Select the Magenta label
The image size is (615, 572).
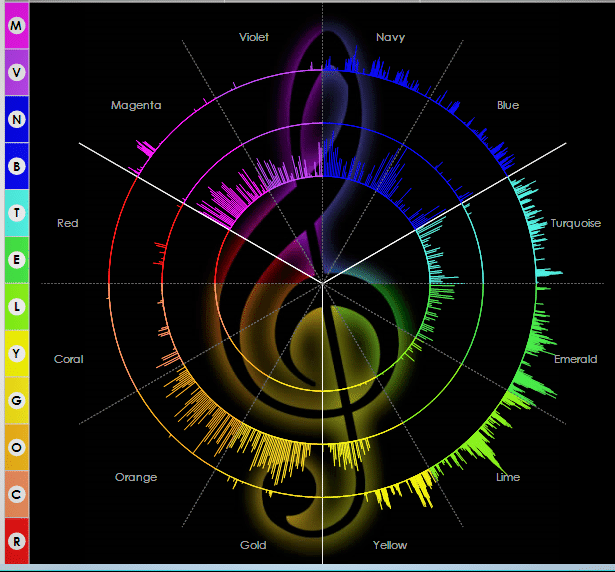coord(136,106)
